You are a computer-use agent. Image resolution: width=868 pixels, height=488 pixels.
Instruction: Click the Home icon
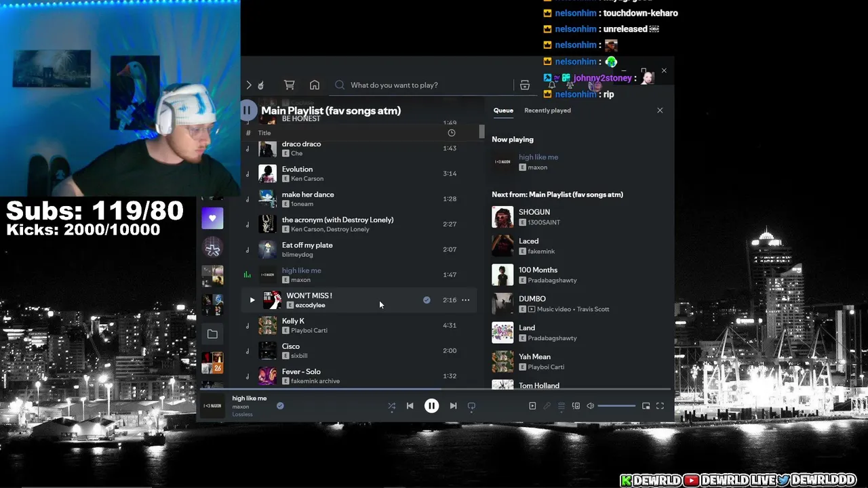click(x=315, y=85)
